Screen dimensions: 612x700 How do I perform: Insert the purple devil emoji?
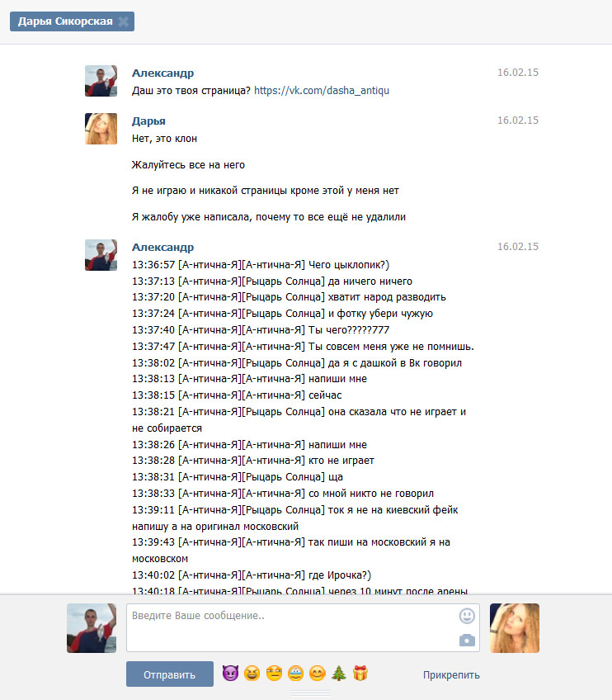(x=230, y=673)
